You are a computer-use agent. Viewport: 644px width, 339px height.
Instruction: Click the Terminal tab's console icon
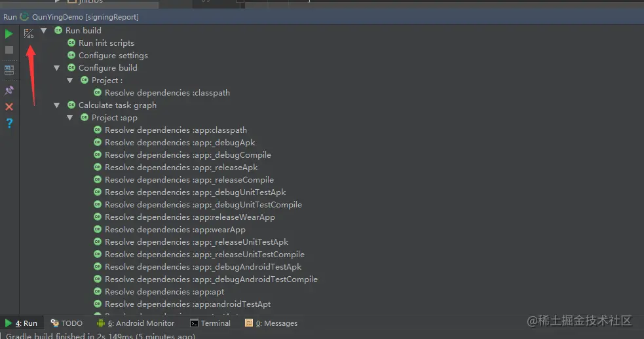pyautogui.click(x=194, y=323)
